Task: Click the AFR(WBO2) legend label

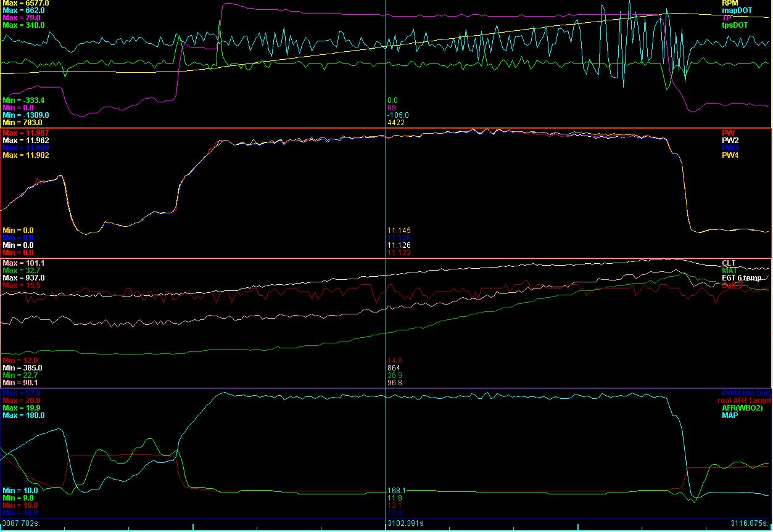Action: pos(742,408)
